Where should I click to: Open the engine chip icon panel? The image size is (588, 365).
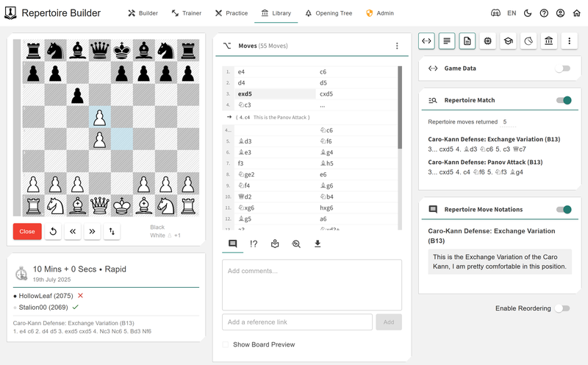coord(487,42)
